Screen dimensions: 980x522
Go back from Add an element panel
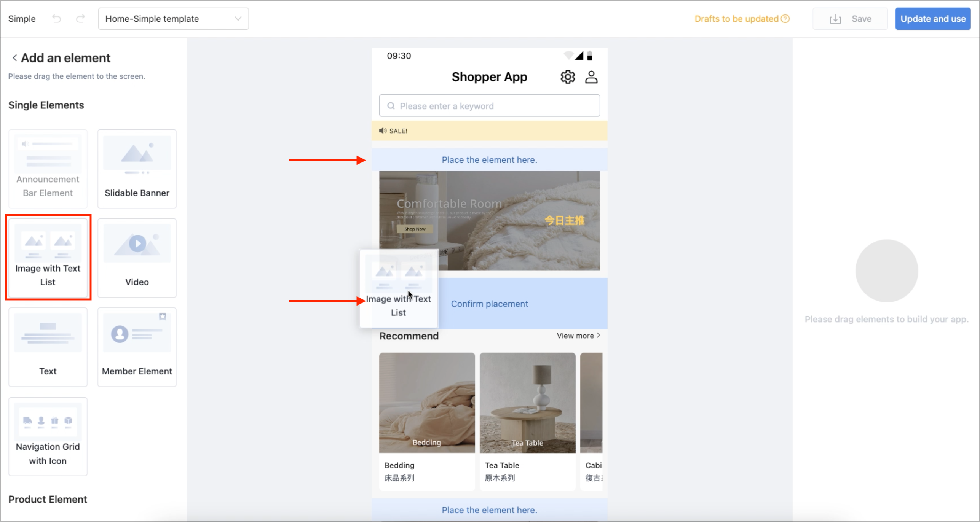coord(14,58)
